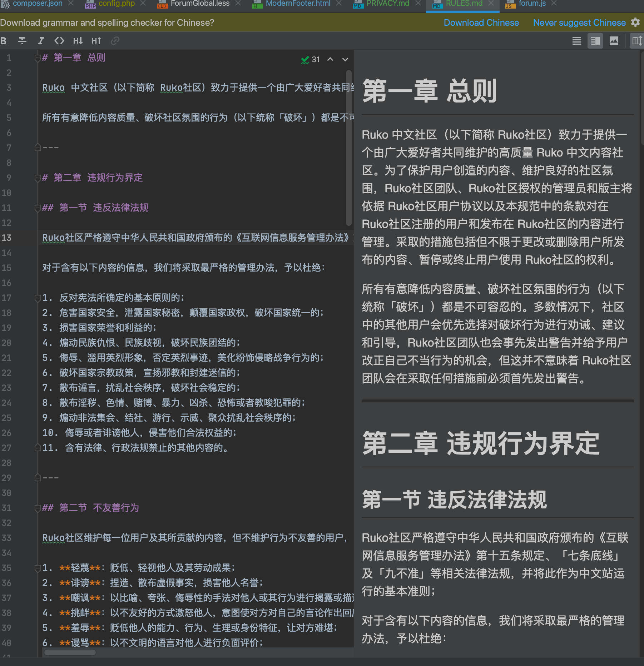Image resolution: width=644 pixels, height=666 pixels.
Task: Click preview heading 第一章 总则
Action: (430, 91)
